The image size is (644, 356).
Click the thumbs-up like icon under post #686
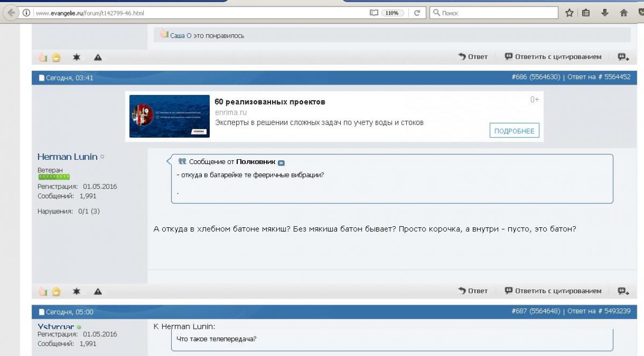click(42, 292)
